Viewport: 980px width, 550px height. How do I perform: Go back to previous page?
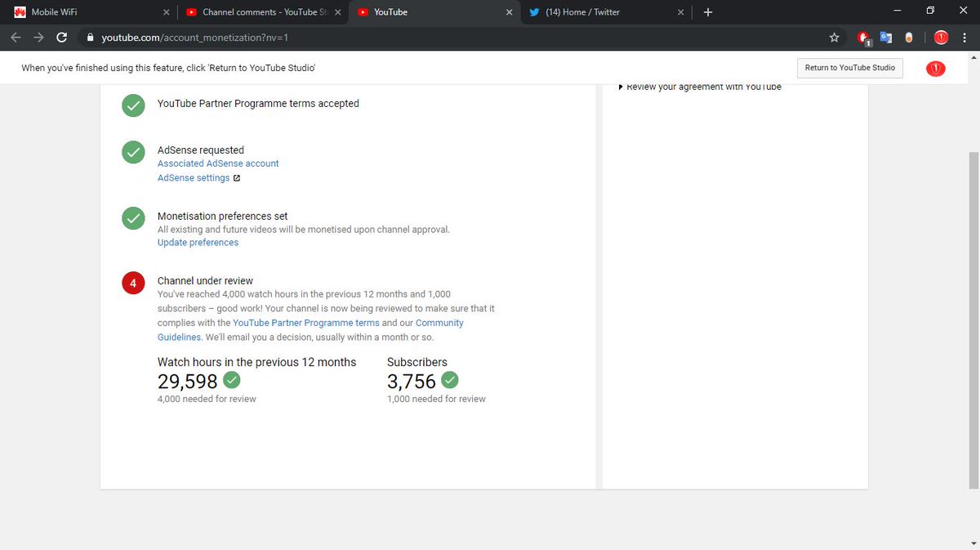coord(16,38)
